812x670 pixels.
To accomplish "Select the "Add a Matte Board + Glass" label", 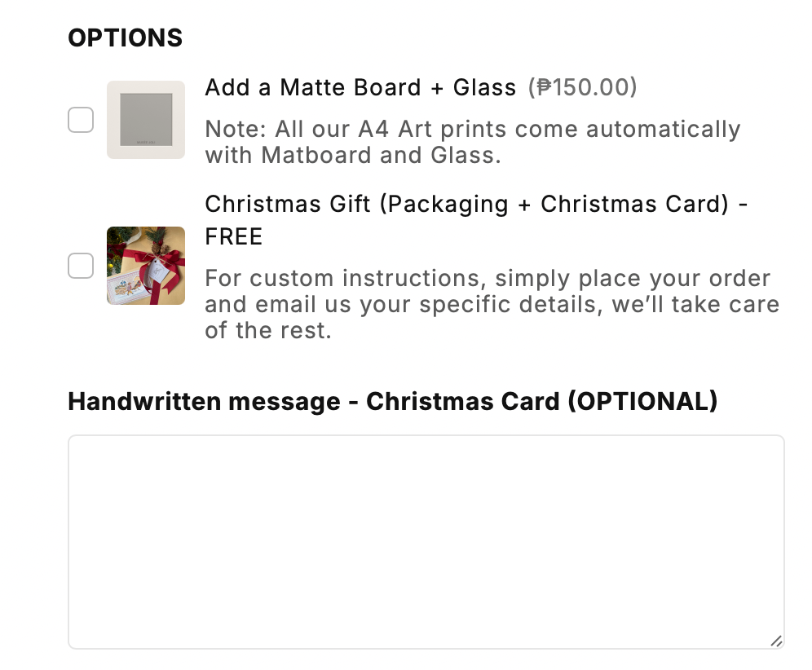I will tap(360, 88).
